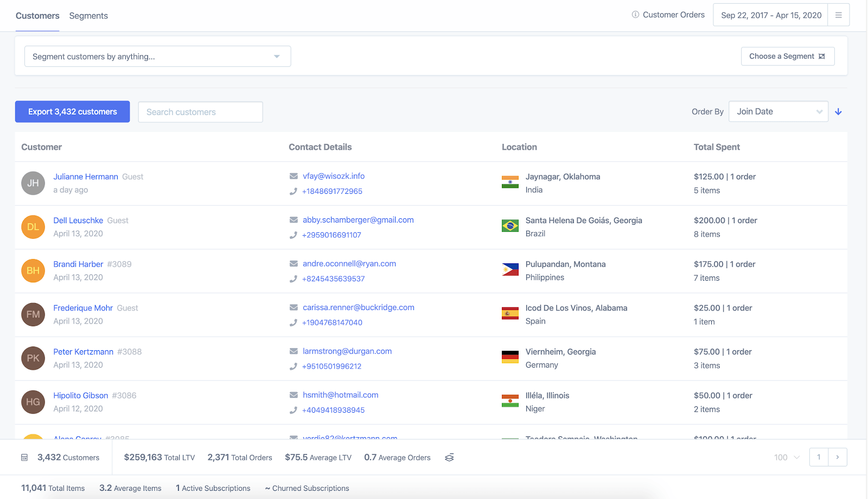Click the info icon beside Customer Orders
This screenshot has height=499, width=868.
click(x=635, y=15)
